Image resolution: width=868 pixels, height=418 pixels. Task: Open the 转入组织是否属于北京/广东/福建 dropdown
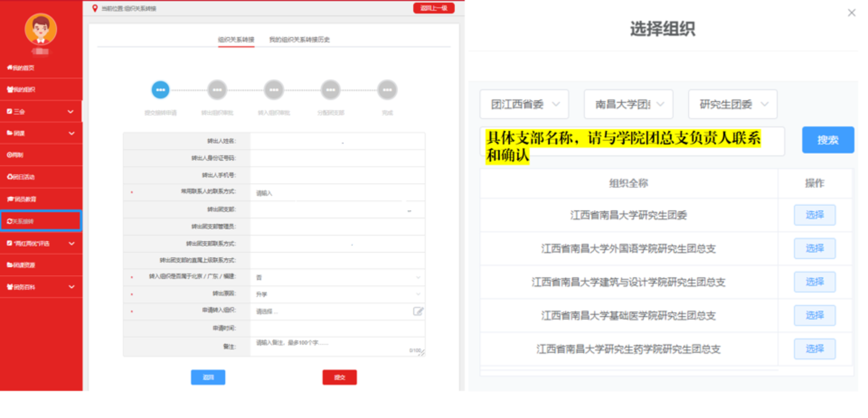click(338, 277)
